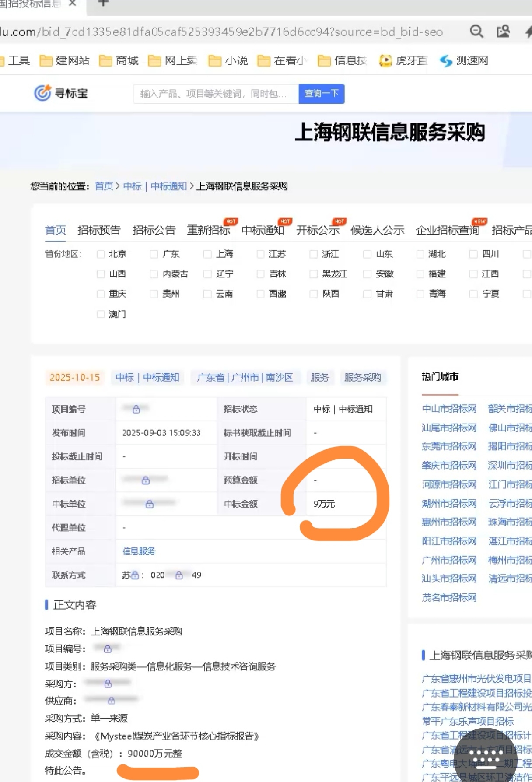
Task: Click the browser search magnifier icon
Action: pyautogui.click(x=476, y=31)
